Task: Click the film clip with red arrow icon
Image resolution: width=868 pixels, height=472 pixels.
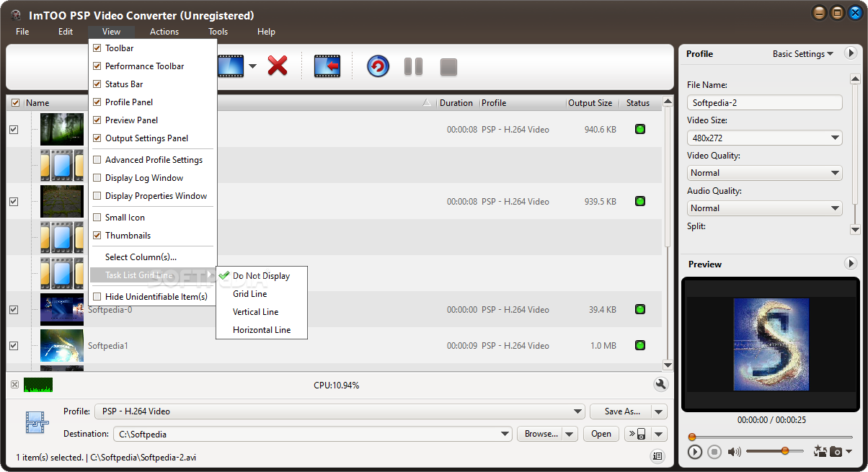Action: (x=327, y=66)
